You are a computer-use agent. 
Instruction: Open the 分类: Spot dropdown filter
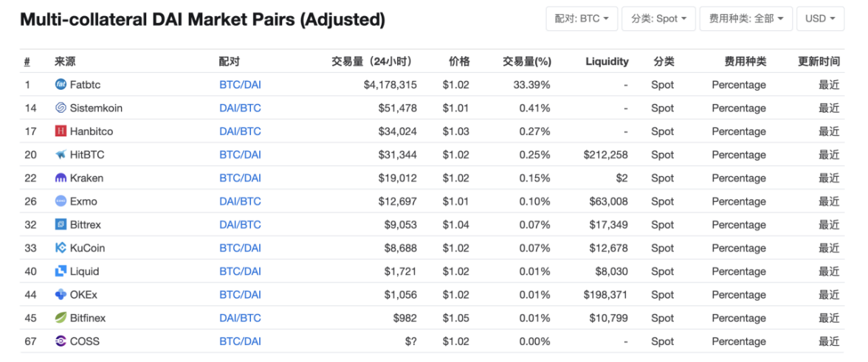(x=658, y=18)
